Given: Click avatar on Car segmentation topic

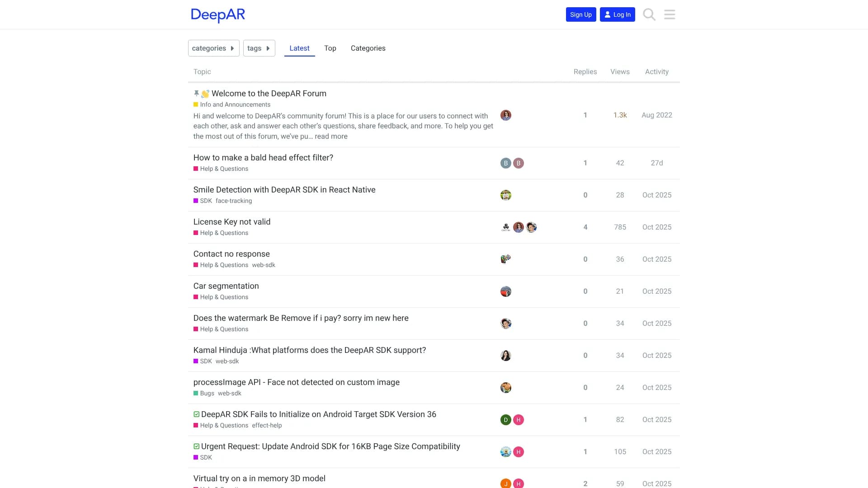Looking at the screenshot, I should point(505,291).
